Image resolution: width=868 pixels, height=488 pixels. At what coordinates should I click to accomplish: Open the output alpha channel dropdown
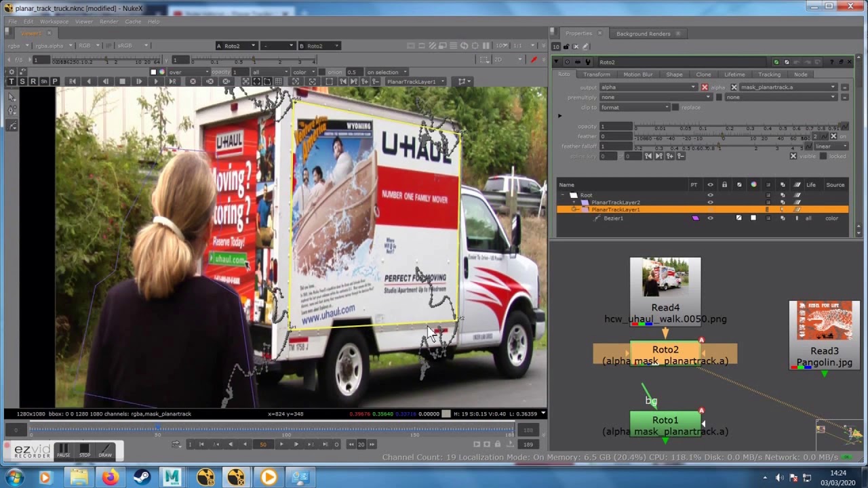(x=648, y=87)
